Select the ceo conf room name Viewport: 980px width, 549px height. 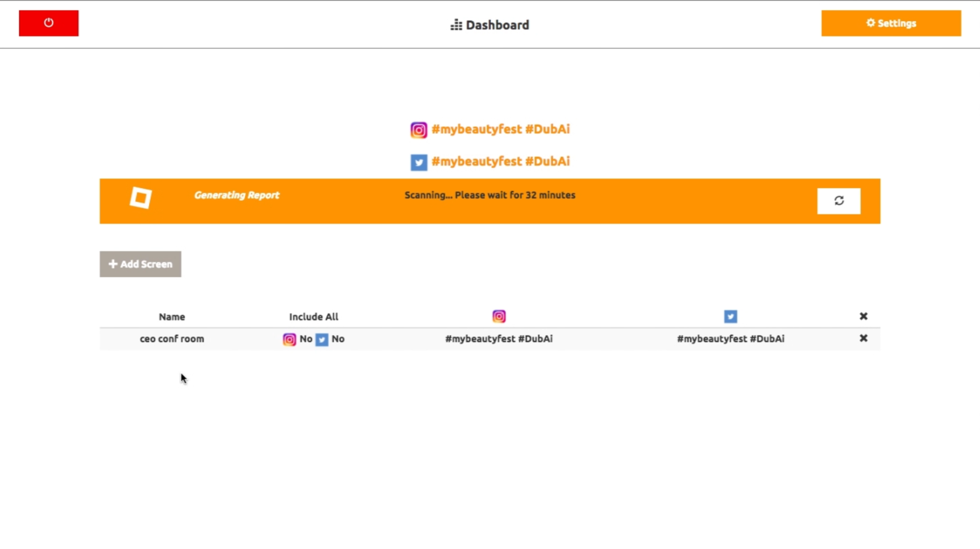click(172, 339)
